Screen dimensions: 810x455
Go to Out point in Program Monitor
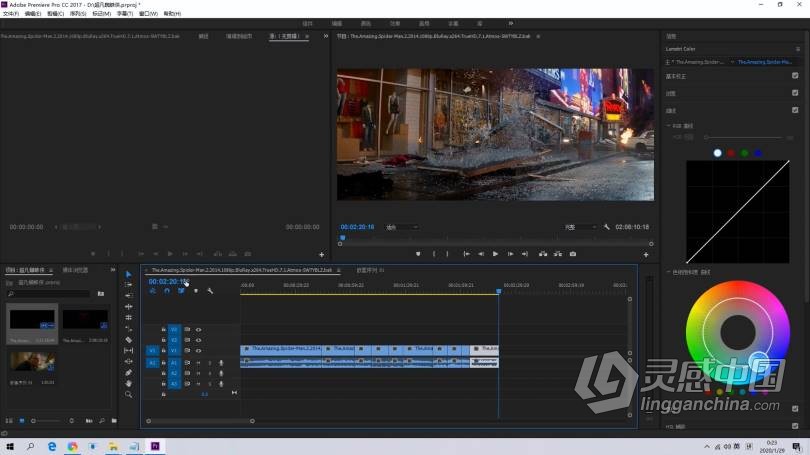pos(525,254)
